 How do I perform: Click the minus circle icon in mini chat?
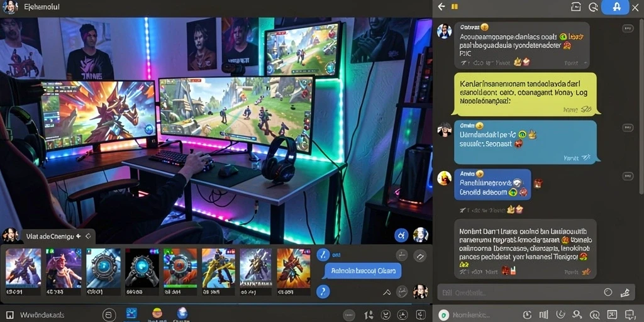[402, 255]
